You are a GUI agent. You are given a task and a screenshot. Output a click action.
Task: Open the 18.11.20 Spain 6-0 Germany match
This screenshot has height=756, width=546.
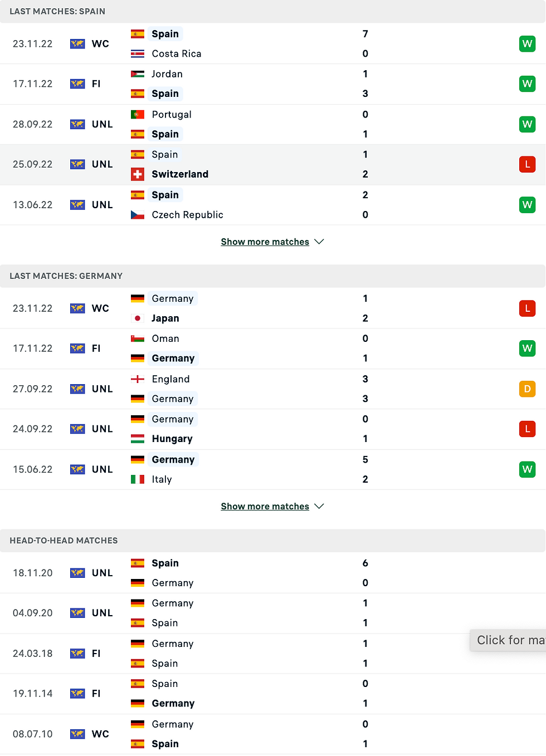(273, 573)
